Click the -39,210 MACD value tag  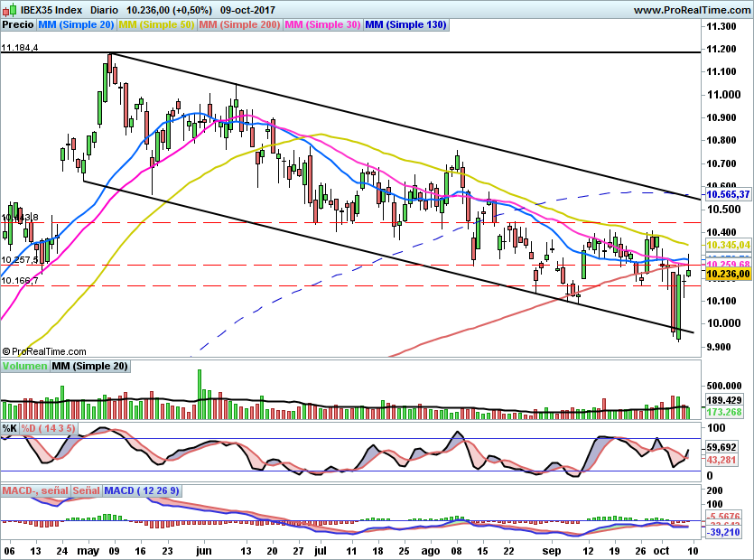point(722,532)
